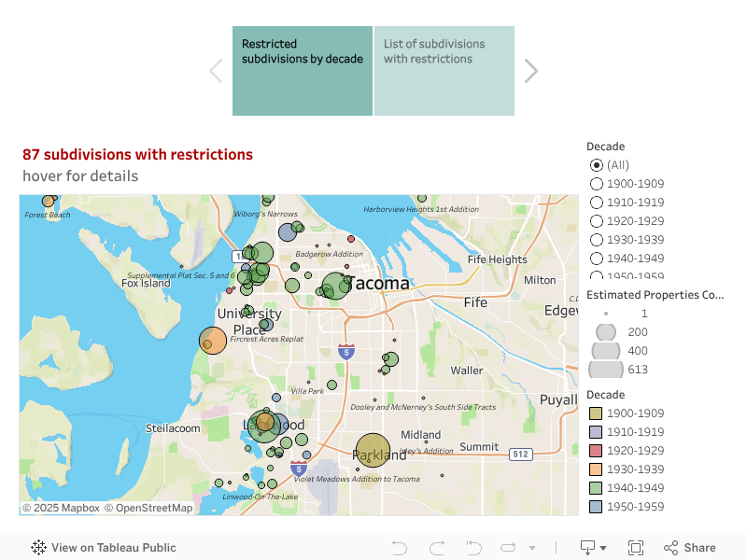Click the Refresh data icon
Image resolution: width=747 pixels, height=560 pixels.
(509, 548)
